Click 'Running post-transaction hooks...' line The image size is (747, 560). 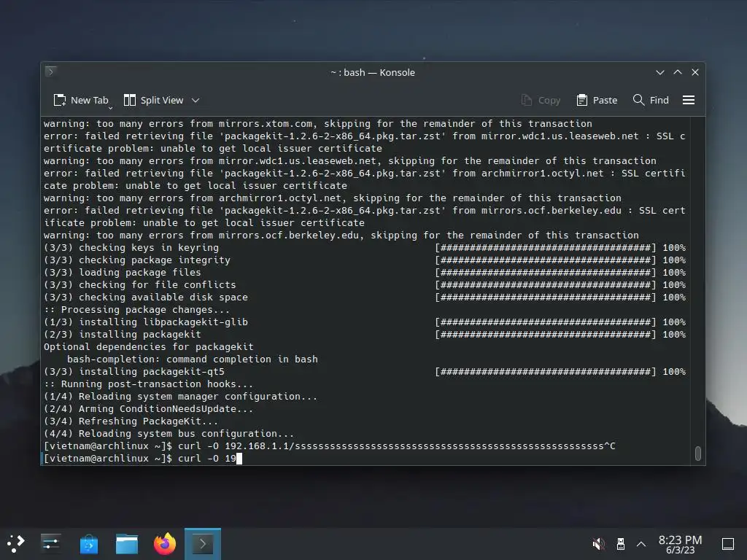[x=148, y=384]
